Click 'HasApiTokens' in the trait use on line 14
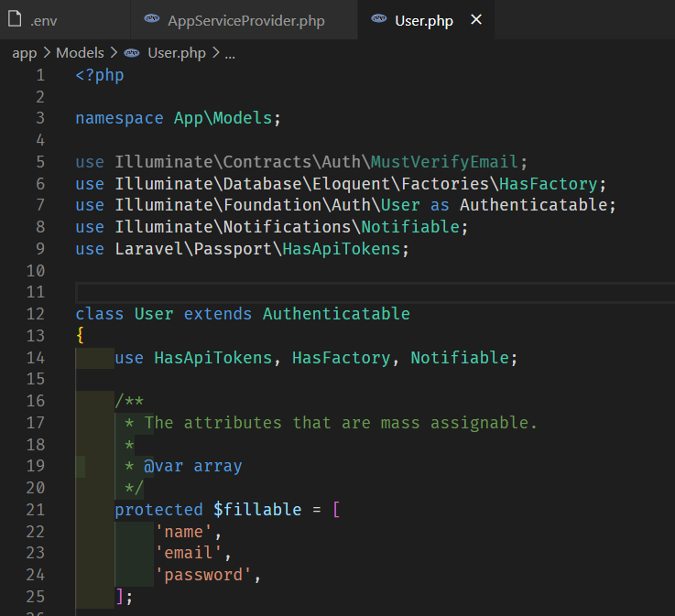 click(x=213, y=358)
